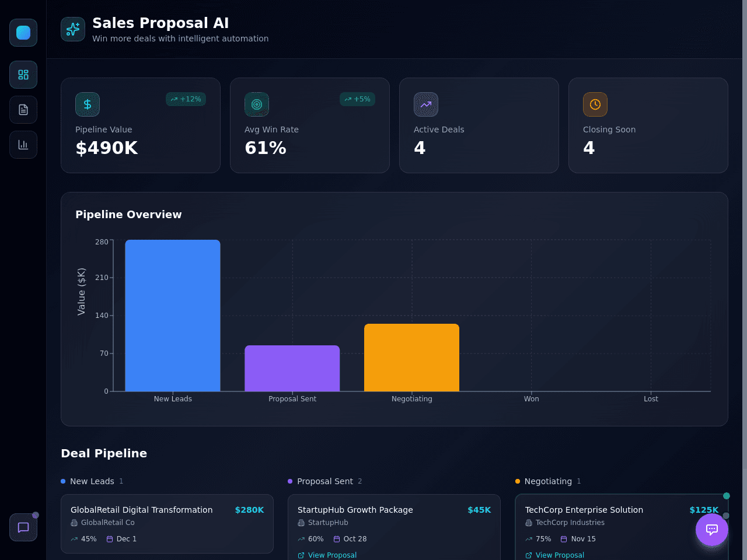Click the GlobalRetail Co company name
The image size is (747, 560).
coord(108,523)
